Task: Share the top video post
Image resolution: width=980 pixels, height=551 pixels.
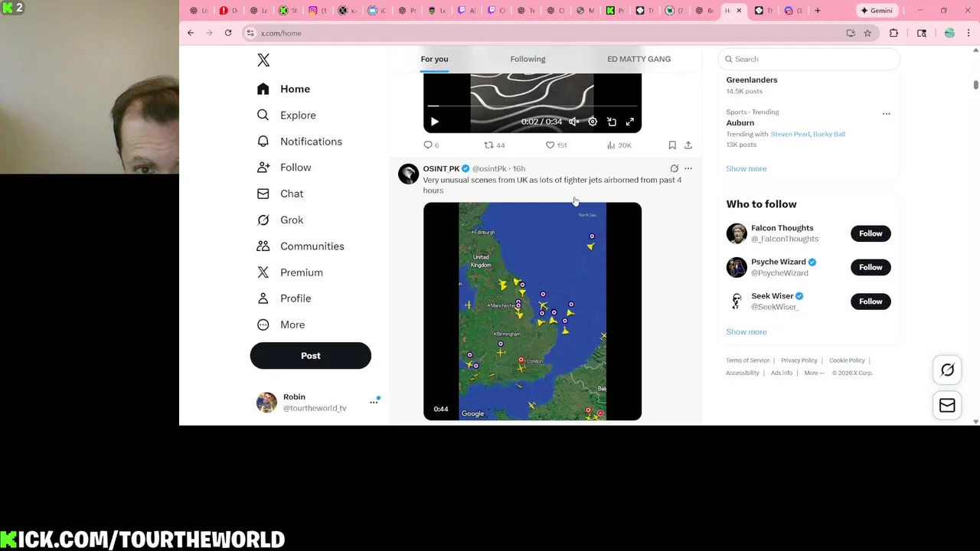Action: coord(688,145)
